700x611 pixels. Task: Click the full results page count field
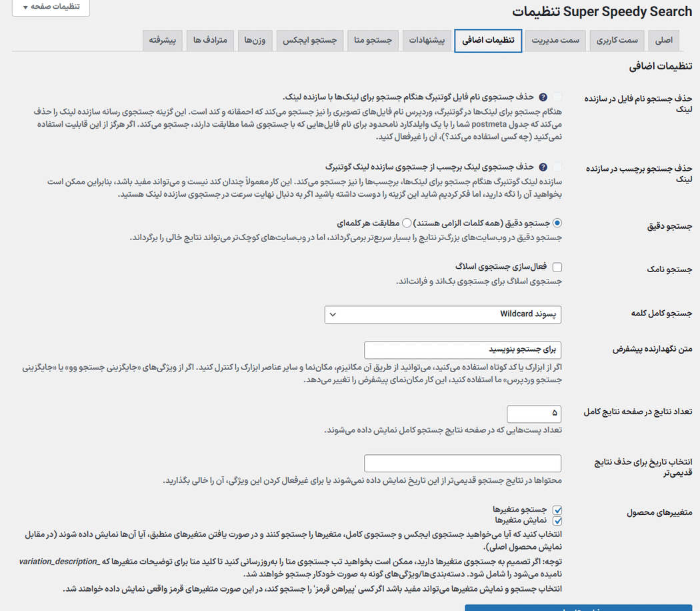(x=533, y=413)
